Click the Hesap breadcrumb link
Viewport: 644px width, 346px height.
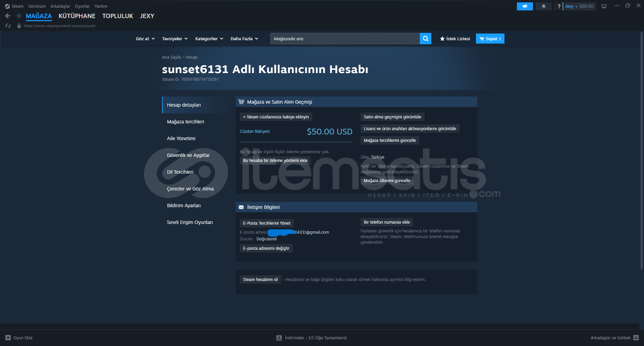click(x=192, y=57)
